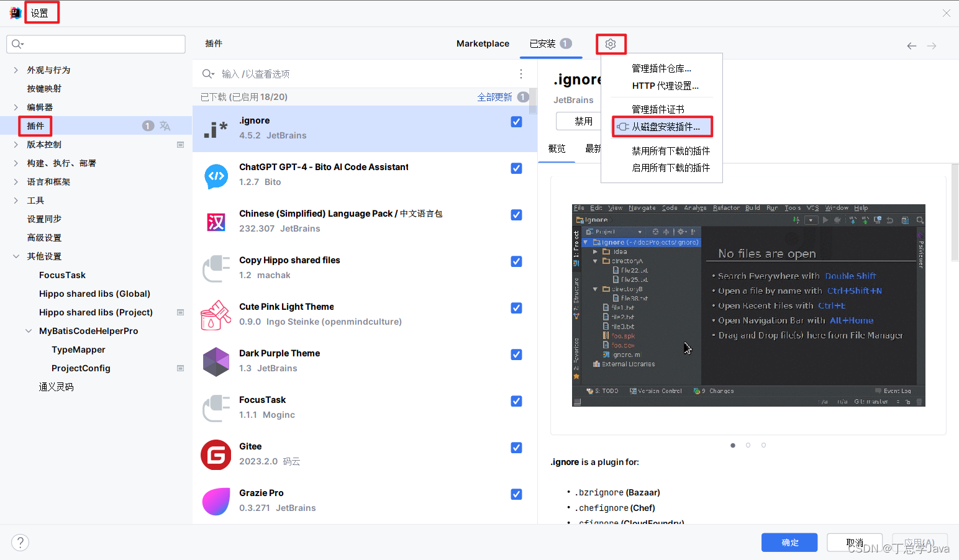Click the Gitee plugin icon

tap(216, 455)
